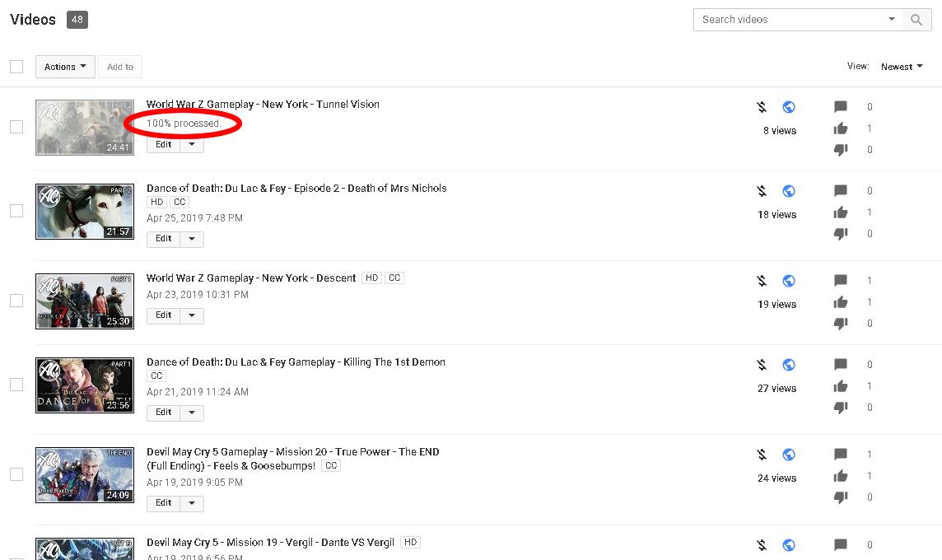Screen dimensions: 942x560
Task: Click the thumbs-down icon for Tunnel Vision video
Action: [x=841, y=150]
